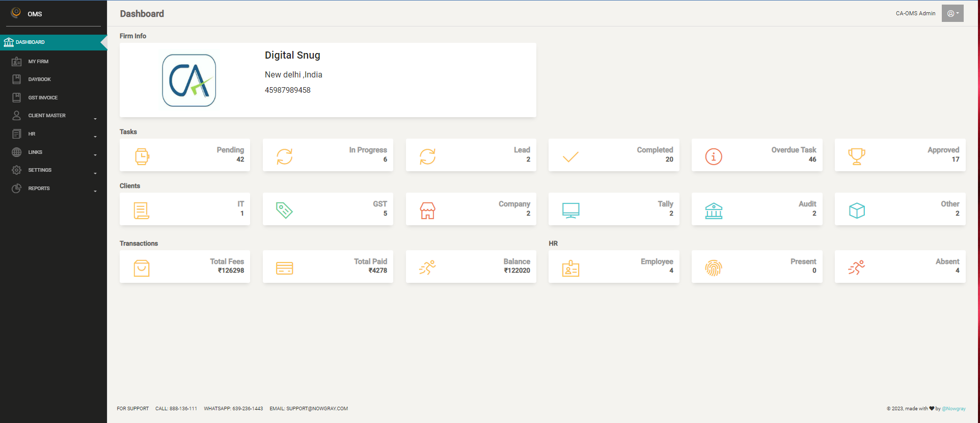Click the IT clients document icon

[x=142, y=210]
